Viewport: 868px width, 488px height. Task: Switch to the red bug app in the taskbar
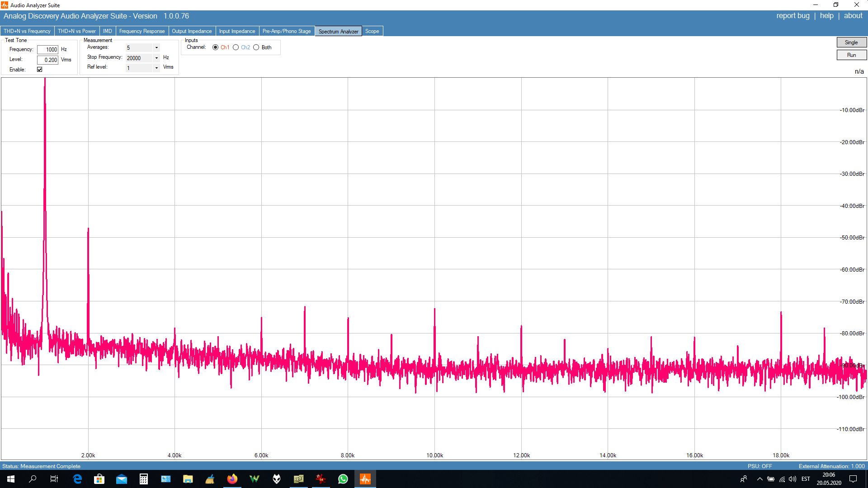[321, 479]
